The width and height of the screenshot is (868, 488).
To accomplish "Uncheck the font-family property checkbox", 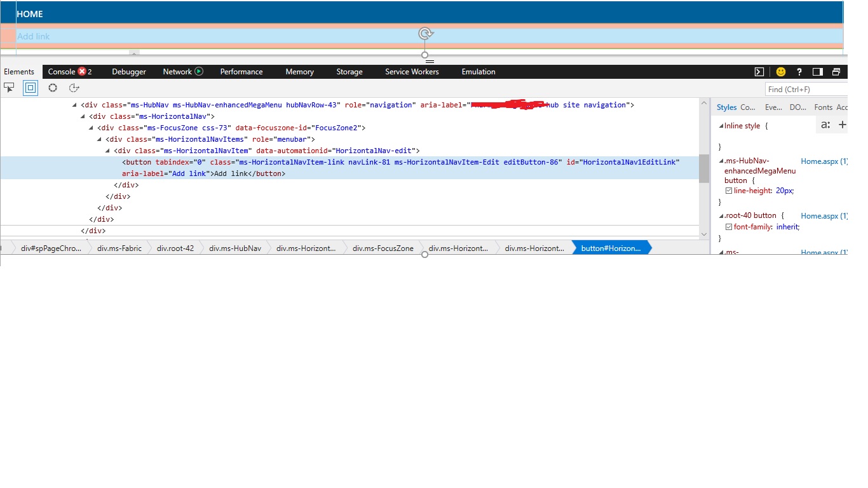I will point(729,227).
